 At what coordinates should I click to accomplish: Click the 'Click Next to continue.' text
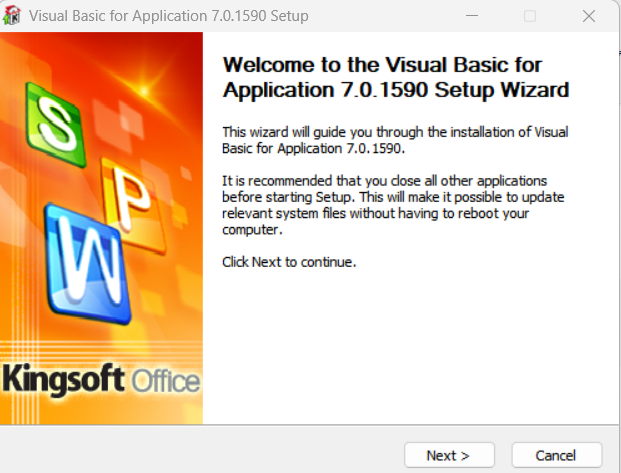[289, 262]
